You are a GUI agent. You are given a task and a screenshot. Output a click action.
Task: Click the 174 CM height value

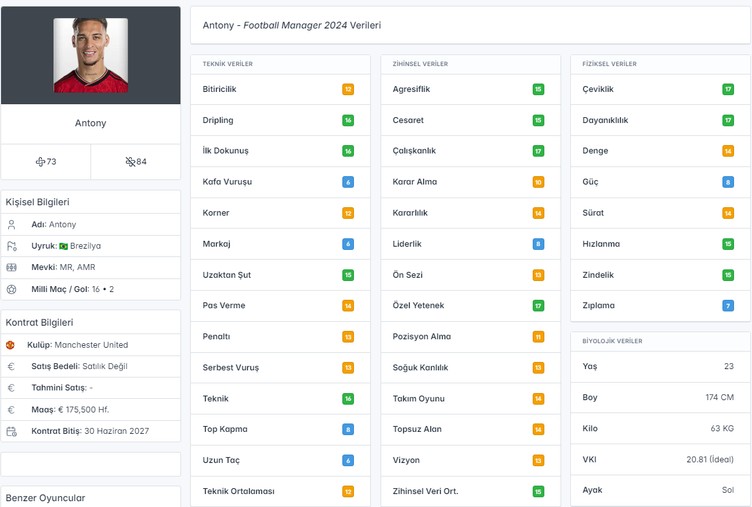point(719,398)
